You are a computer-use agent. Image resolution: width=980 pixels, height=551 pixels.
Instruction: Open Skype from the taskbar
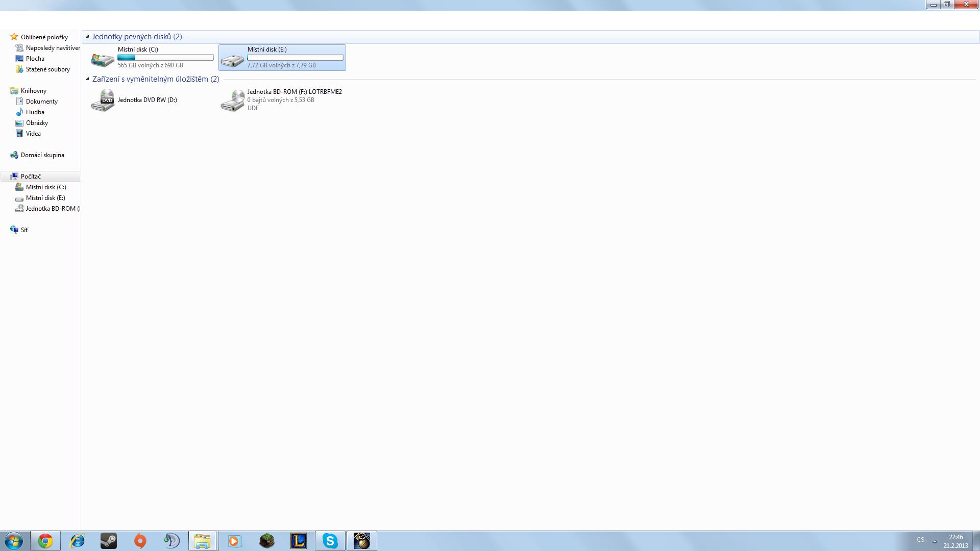coord(330,541)
